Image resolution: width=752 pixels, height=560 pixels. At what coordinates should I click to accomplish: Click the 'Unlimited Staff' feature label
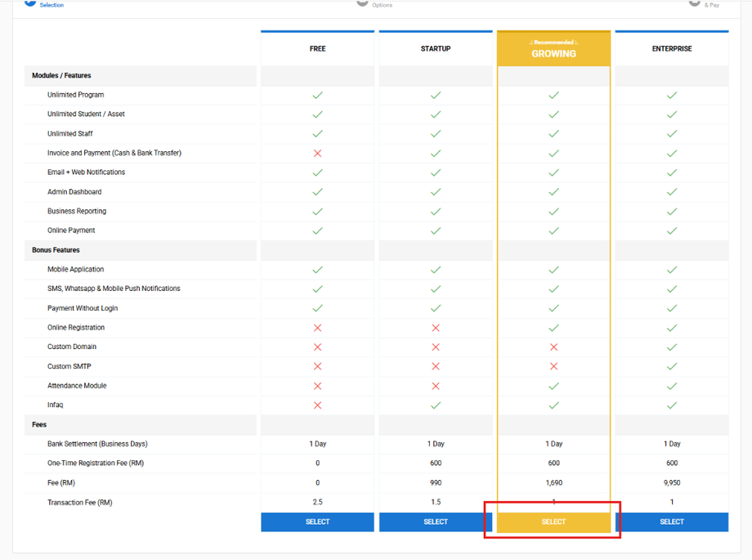[x=70, y=133]
